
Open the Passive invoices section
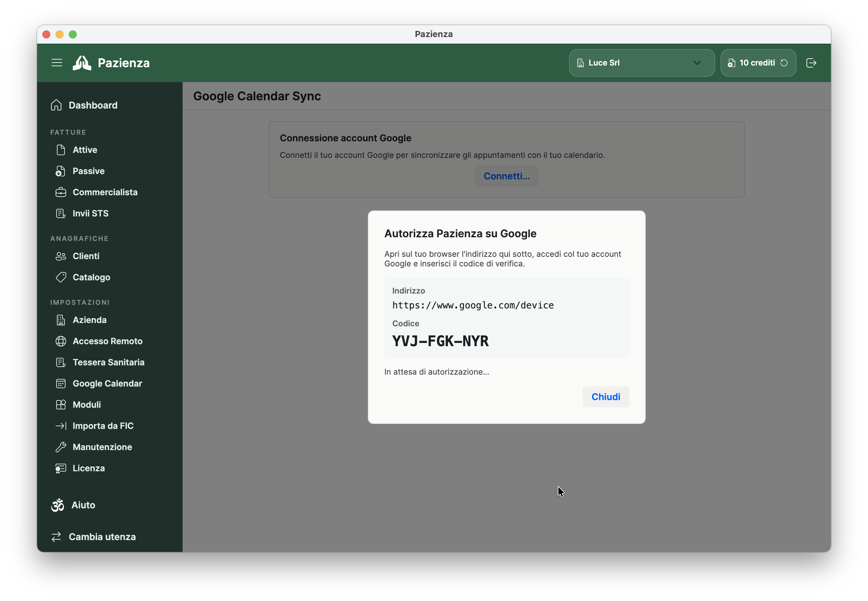pos(88,171)
